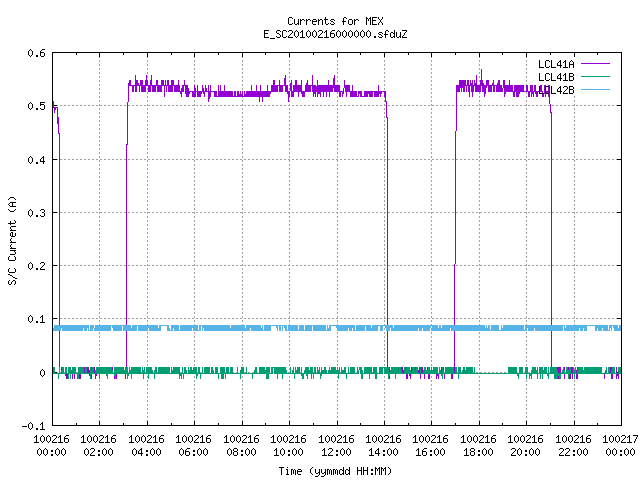Click the y-axis label "S/C Current (A)"
Viewport: 640px width, 480px height.
tap(12, 240)
